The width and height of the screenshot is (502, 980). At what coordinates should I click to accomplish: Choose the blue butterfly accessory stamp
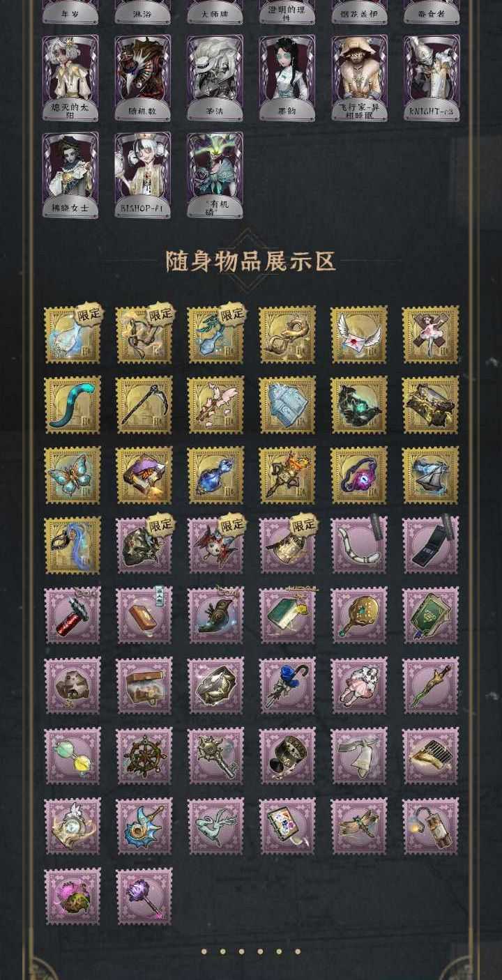coord(73,475)
